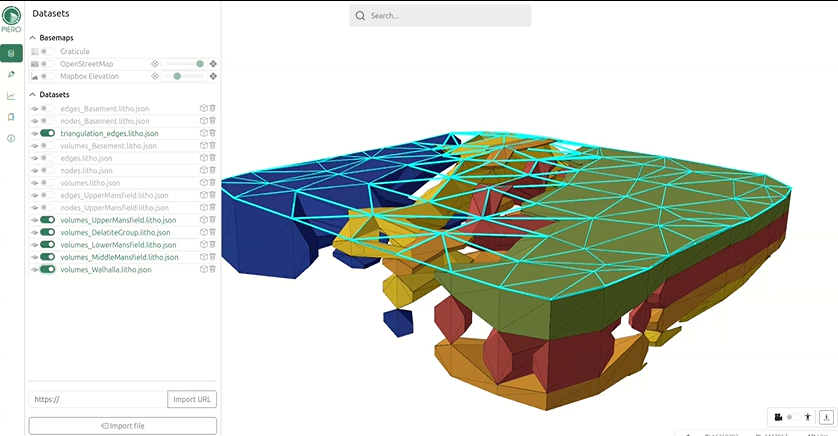Delete volumes_Walhalla.litho.json dataset
The height and width of the screenshot is (436, 838).
(213, 269)
